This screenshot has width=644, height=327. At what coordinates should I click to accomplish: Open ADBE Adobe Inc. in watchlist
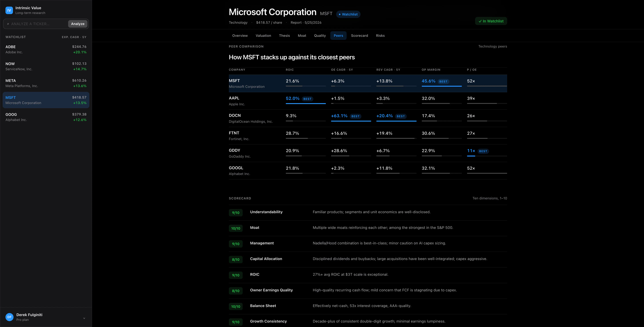click(46, 49)
